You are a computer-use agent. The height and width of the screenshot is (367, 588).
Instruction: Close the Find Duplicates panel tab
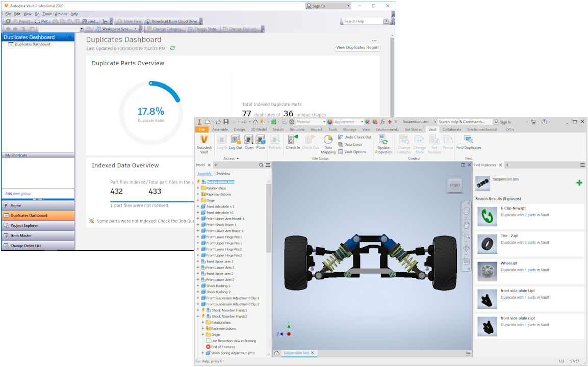500,165
